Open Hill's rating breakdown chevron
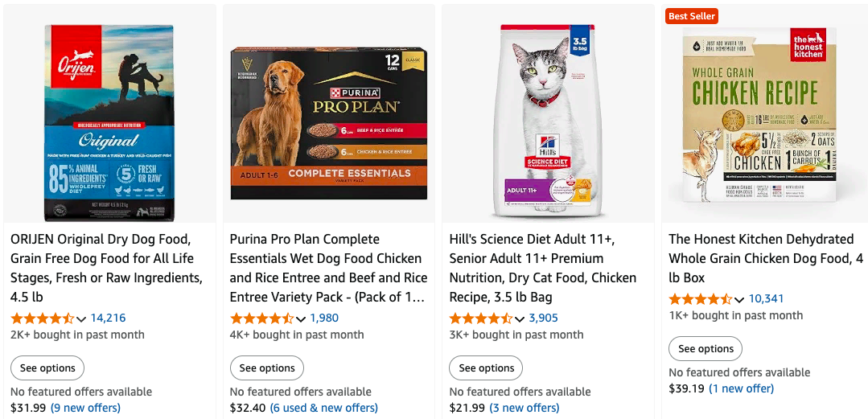The image size is (868, 419). click(x=520, y=318)
